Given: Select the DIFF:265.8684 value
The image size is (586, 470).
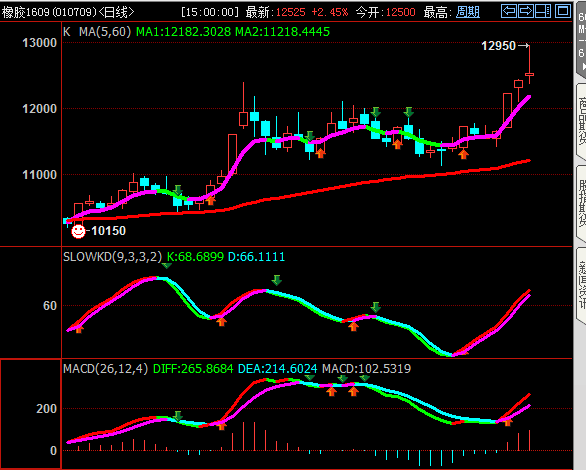Looking at the screenshot, I should coord(193,369).
